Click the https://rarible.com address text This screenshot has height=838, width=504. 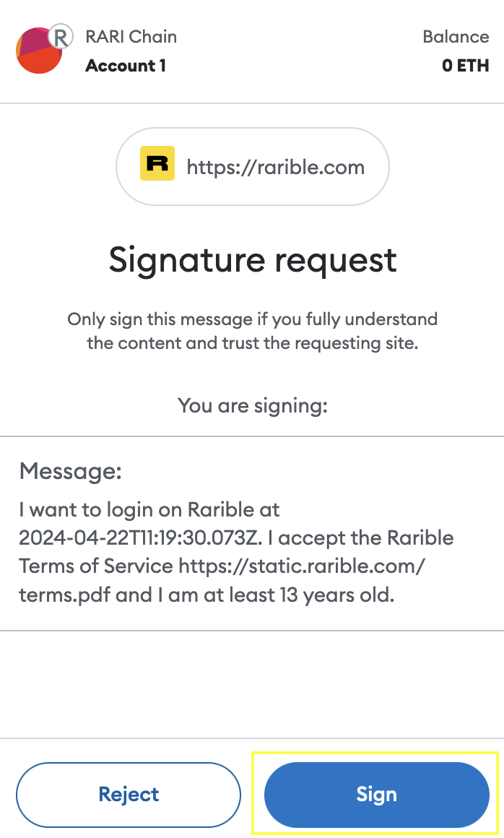(x=276, y=166)
